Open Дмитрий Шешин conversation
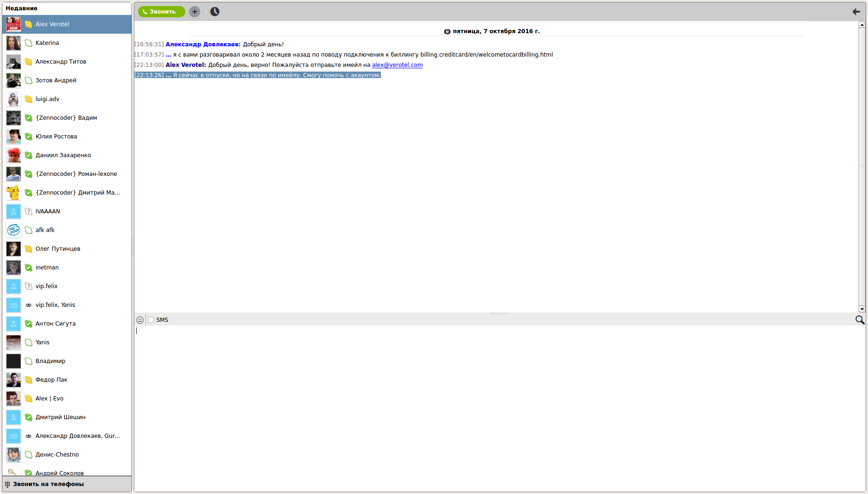This screenshot has height=494, width=868. coord(67,417)
